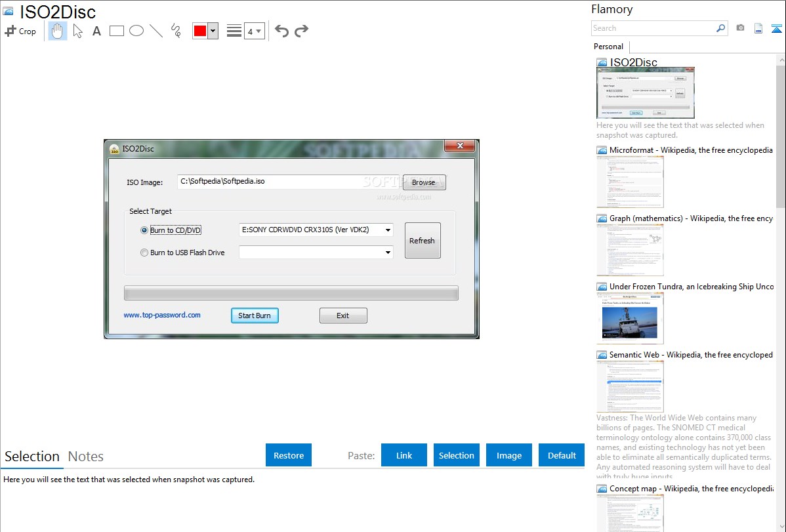Viewport: 786px width, 532px height.
Task: Select the rectangle shape tool
Action: pos(117,31)
